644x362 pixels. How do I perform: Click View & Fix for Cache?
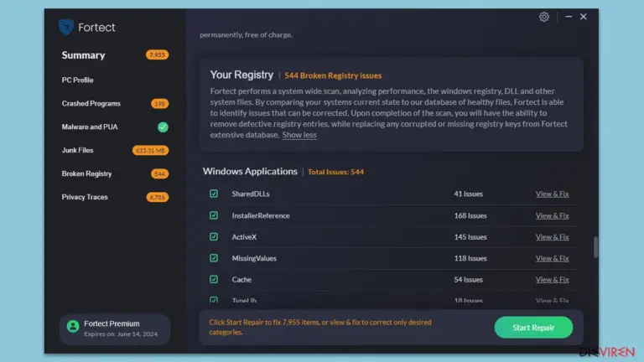tap(552, 280)
